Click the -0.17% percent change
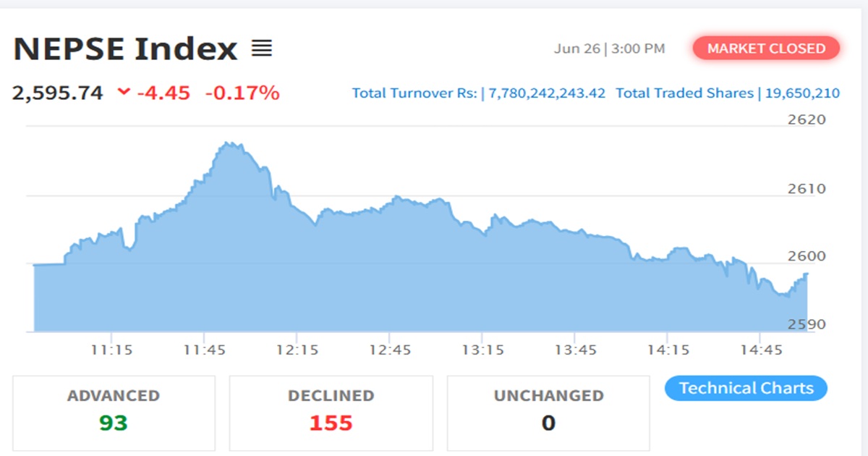 (x=242, y=93)
